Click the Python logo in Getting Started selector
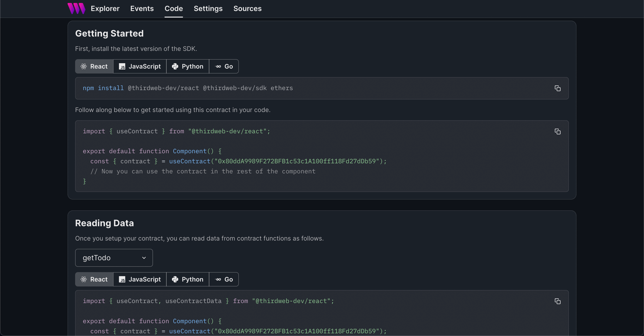Image resolution: width=644 pixels, height=336 pixels. pyautogui.click(x=175, y=66)
